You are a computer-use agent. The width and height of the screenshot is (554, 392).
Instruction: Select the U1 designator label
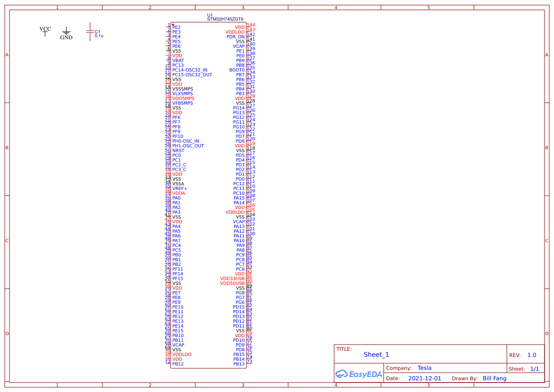210,15
